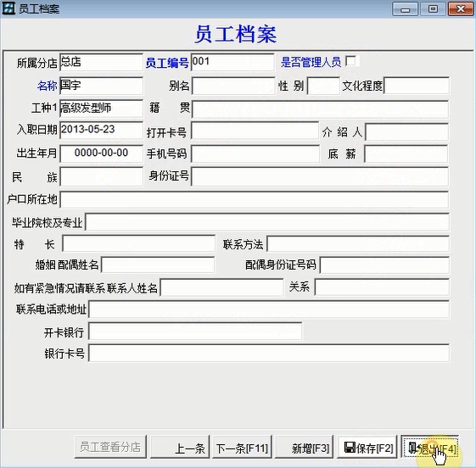Click the 开卡银行 input field

click(195, 331)
